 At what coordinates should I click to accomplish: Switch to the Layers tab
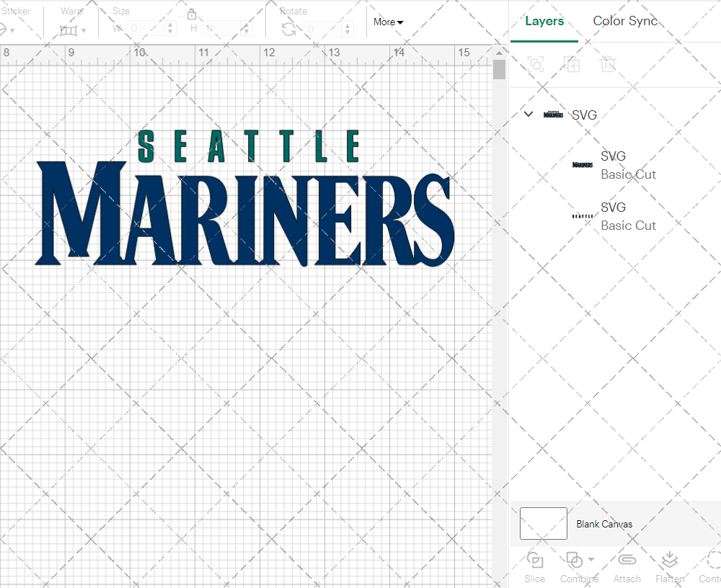(x=544, y=21)
